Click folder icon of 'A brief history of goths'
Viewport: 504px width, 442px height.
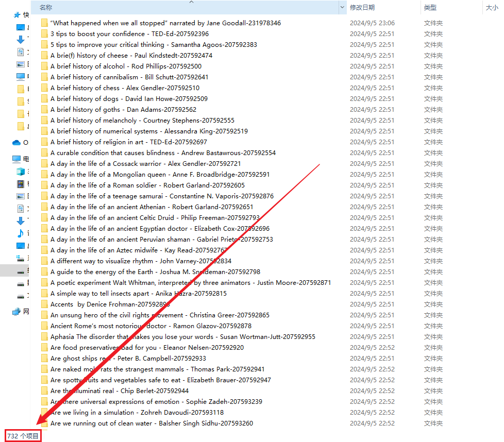44,110
